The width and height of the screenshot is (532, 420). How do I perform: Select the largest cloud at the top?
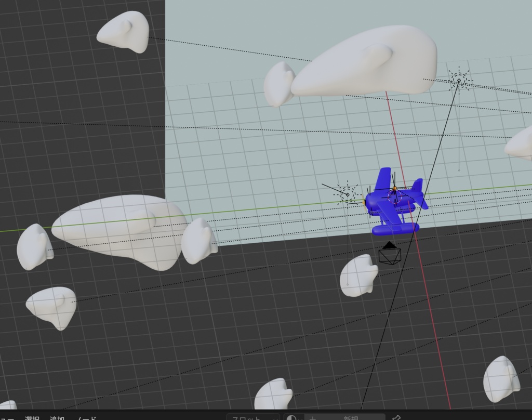(x=364, y=61)
